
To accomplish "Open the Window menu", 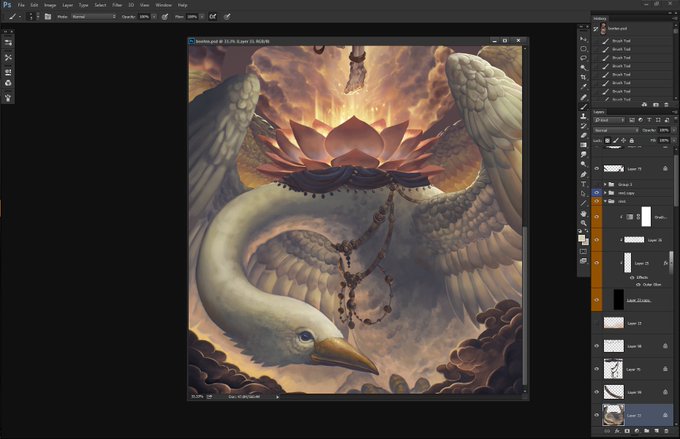I will click(x=163, y=5).
